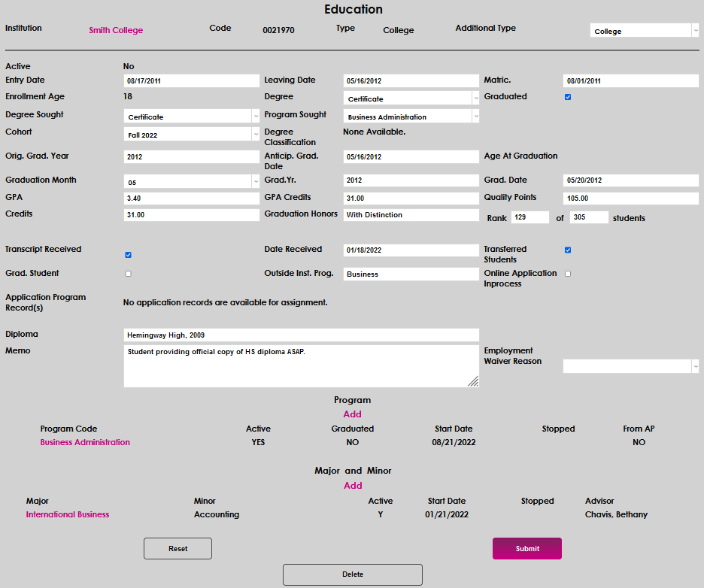Open the Cohort dropdown
The width and height of the screenshot is (704, 588).
click(x=192, y=135)
